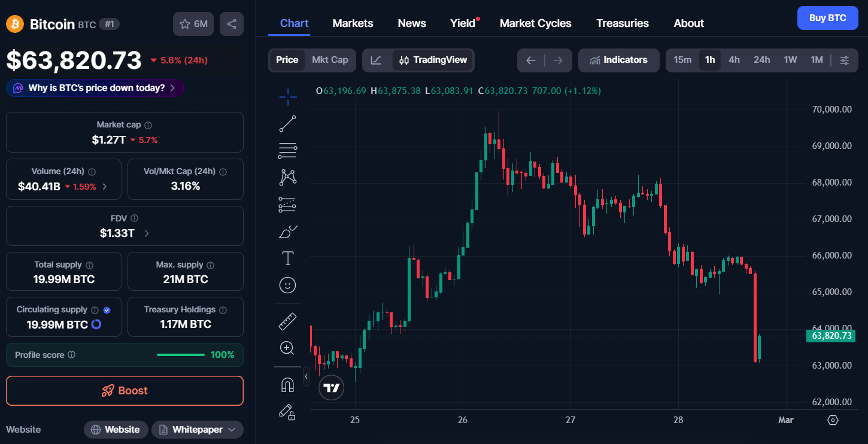868x444 pixels.
Task: Activate the zoom in tool
Action: click(287, 348)
